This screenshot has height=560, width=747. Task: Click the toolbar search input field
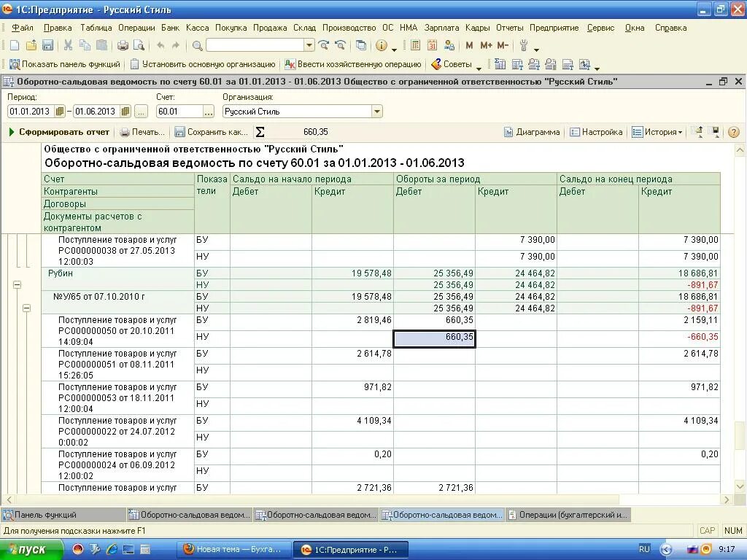pyautogui.click(x=255, y=45)
